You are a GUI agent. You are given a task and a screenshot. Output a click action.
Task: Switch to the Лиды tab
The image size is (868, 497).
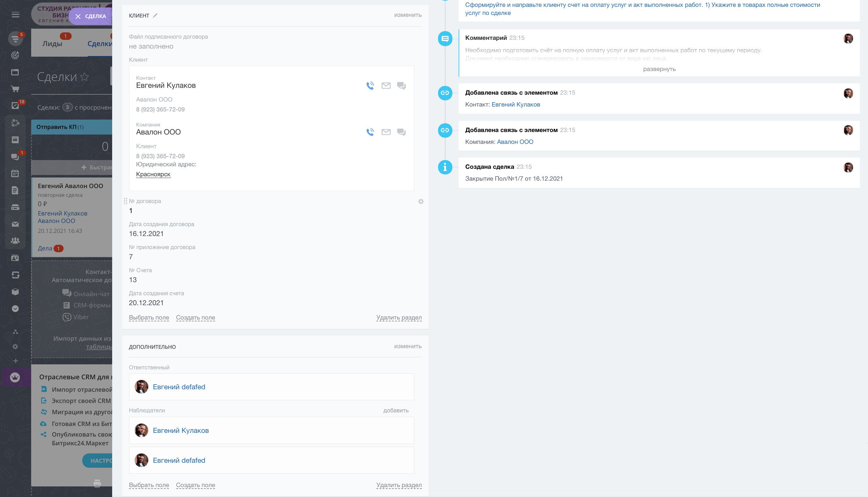coord(52,44)
